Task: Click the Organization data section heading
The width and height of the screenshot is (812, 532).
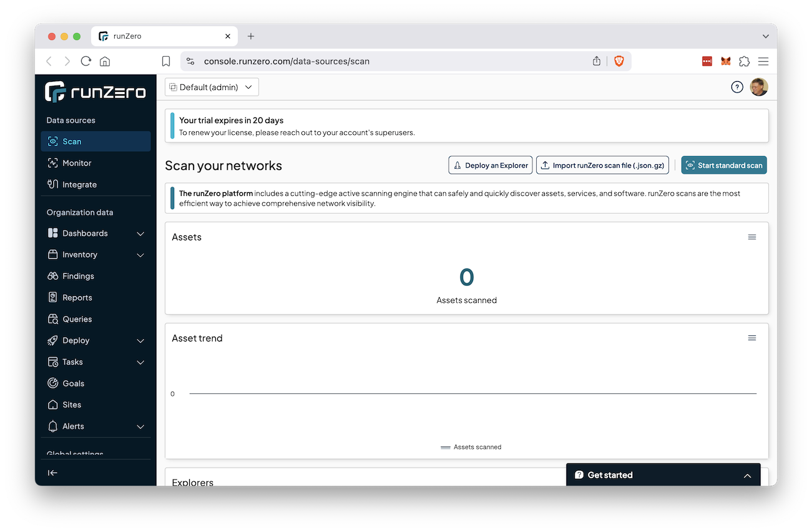Action: pos(80,212)
